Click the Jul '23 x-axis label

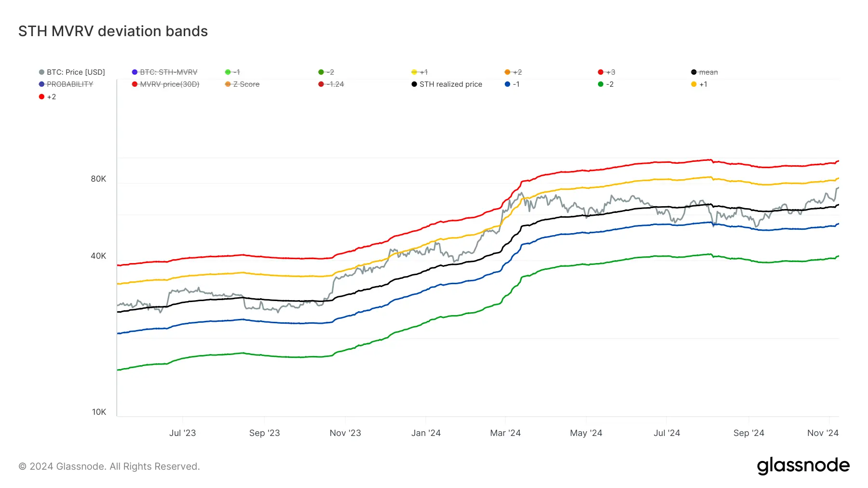[x=182, y=433]
